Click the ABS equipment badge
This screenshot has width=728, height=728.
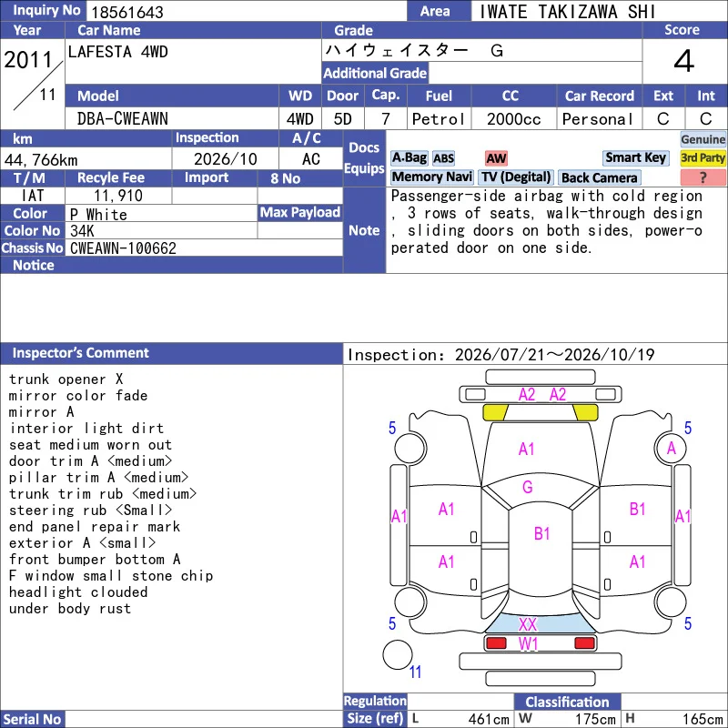[443, 158]
